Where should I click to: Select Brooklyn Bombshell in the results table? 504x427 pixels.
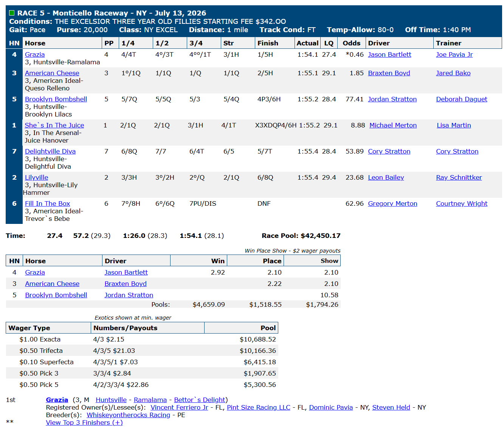coord(56,99)
